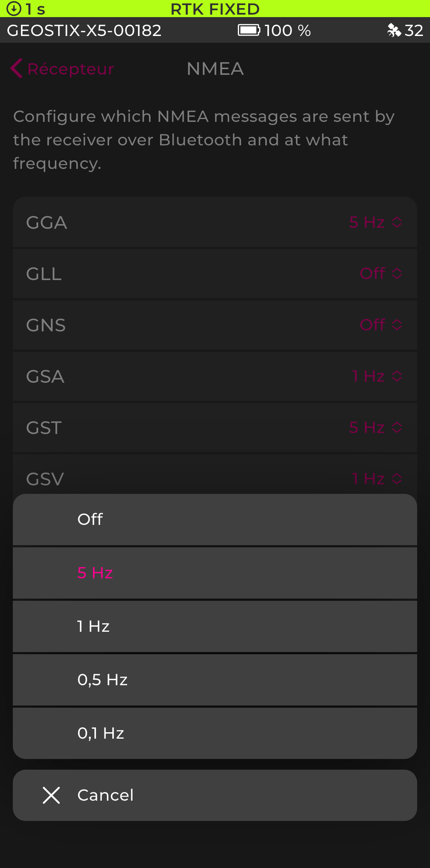Click the back chevron arrow icon
The height and width of the screenshot is (868, 430).
coord(16,68)
